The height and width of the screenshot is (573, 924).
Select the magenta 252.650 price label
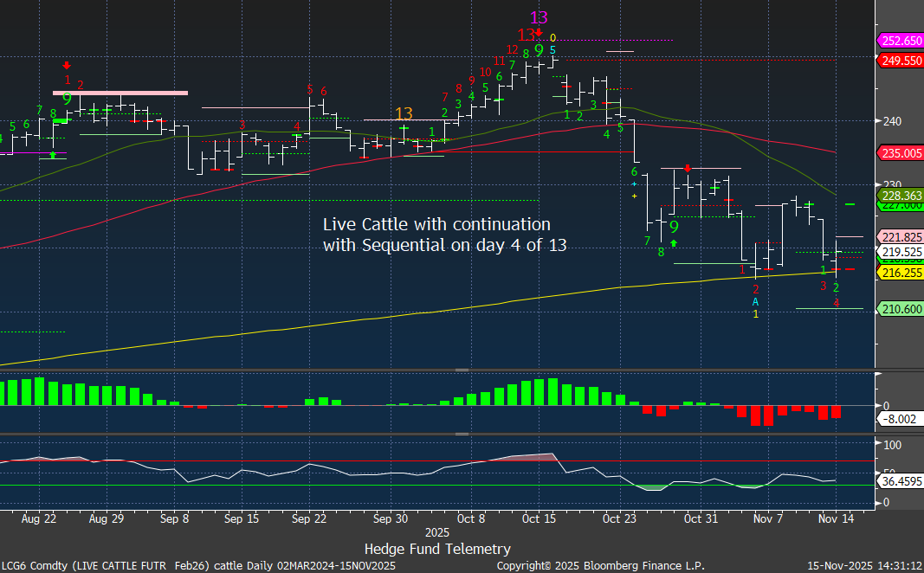pos(901,41)
